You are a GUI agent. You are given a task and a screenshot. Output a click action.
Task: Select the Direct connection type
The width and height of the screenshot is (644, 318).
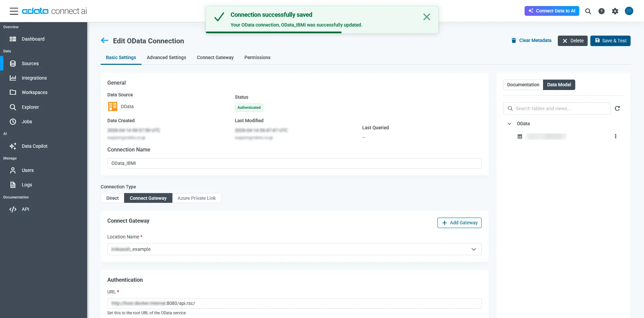click(x=112, y=198)
